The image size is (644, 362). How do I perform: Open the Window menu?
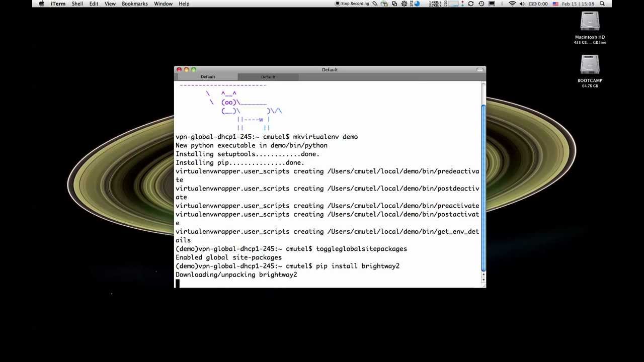pos(163,4)
